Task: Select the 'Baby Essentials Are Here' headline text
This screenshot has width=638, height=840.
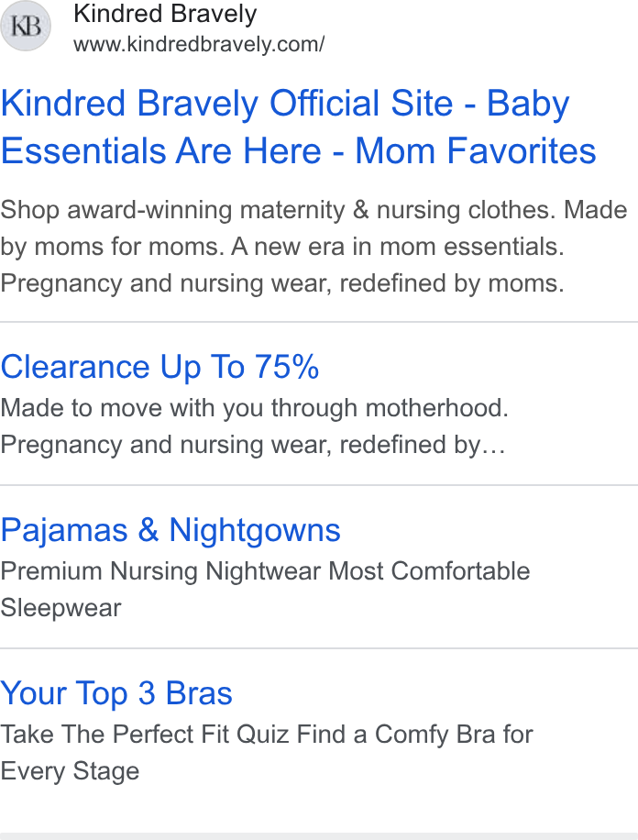Action: pyautogui.click(x=160, y=150)
